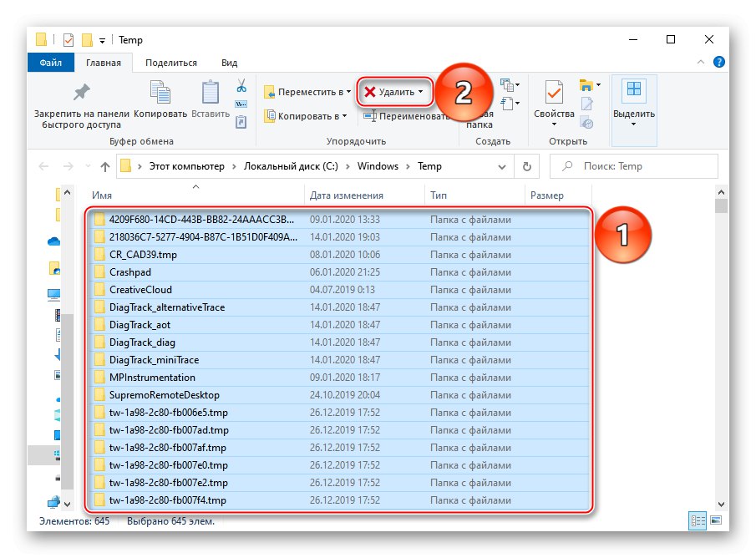
Task: Open recent locations dropdown arrow
Action: (x=88, y=166)
